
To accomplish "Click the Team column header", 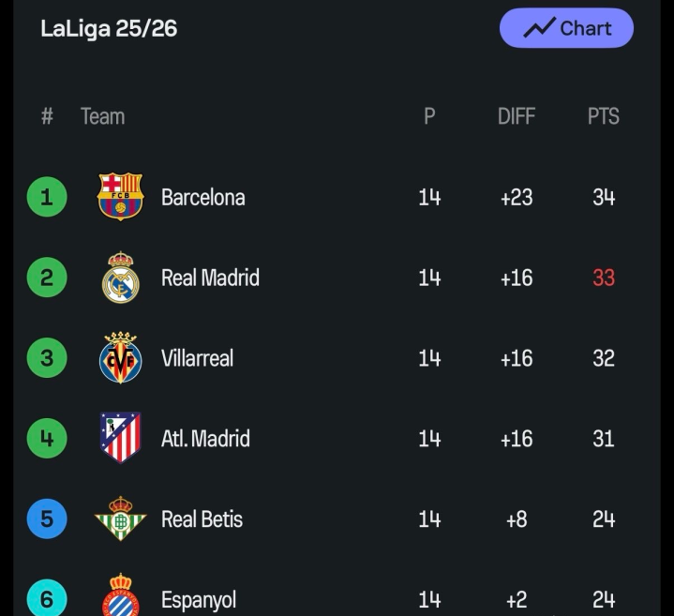I will tap(102, 116).
